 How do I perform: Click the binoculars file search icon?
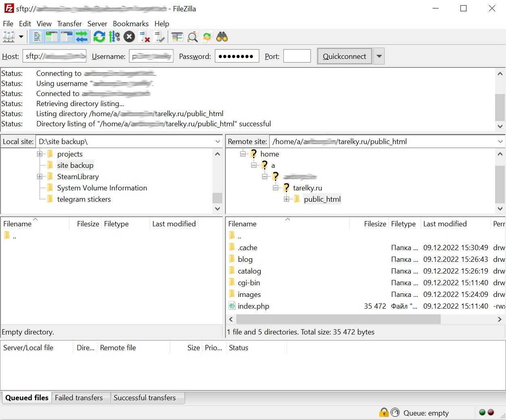(x=222, y=37)
